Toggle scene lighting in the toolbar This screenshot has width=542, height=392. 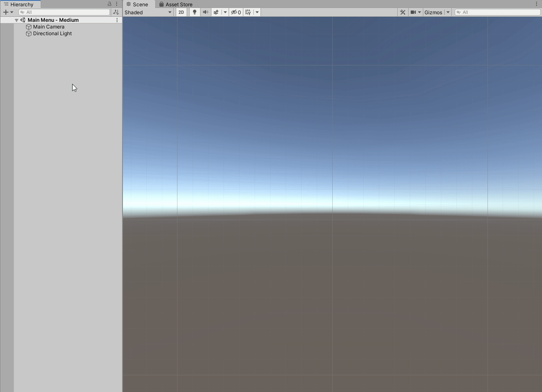click(x=195, y=12)
